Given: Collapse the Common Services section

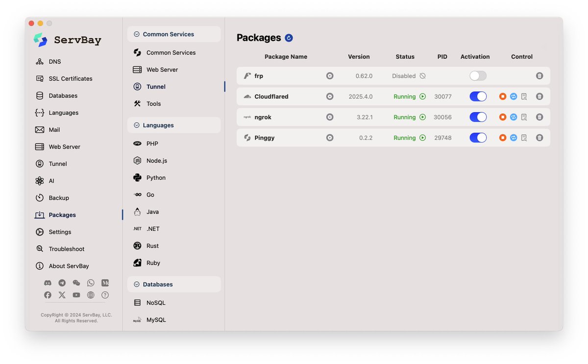Looking at the screenshot, I should (174, 34).
